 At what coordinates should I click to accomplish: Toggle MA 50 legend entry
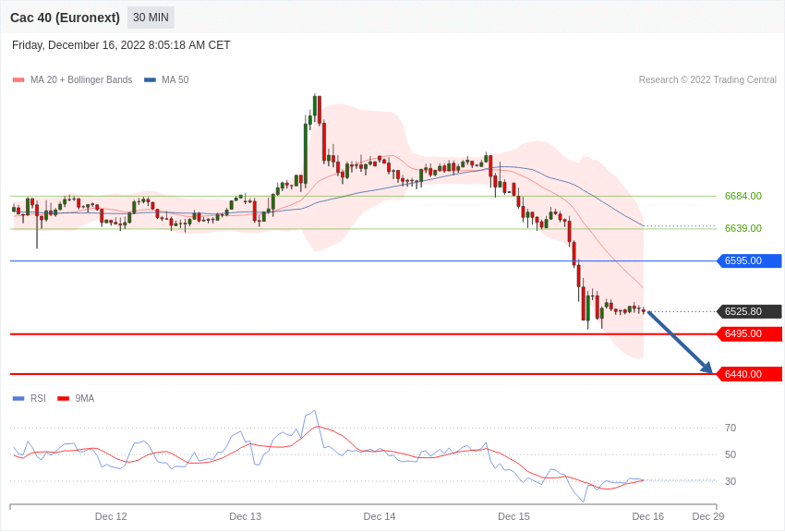tap(166, 79)
